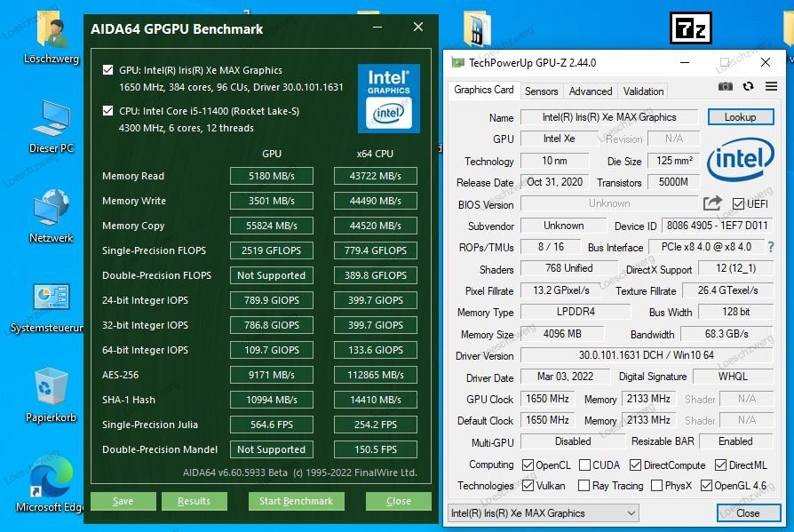
Task: Switch to the Graphics Card tab
Action: click(x=483, y=90)
